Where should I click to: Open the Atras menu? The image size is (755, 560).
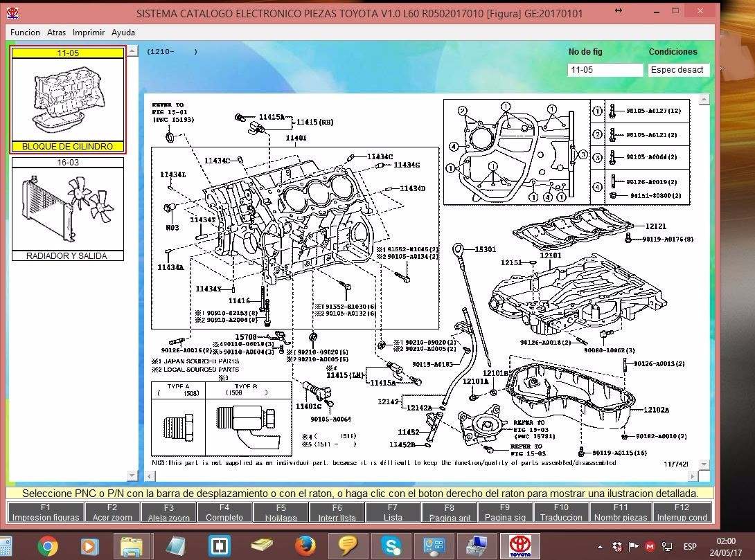[56, 33]
